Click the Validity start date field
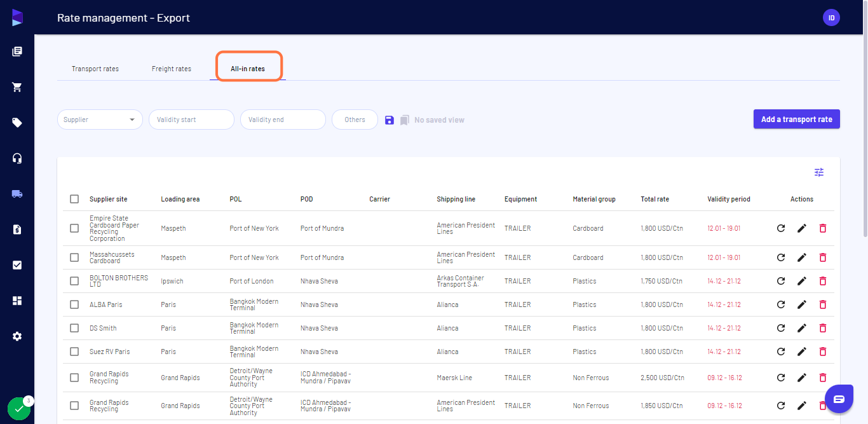This screenshot has height=424, width=868. (x=191, y=120)
